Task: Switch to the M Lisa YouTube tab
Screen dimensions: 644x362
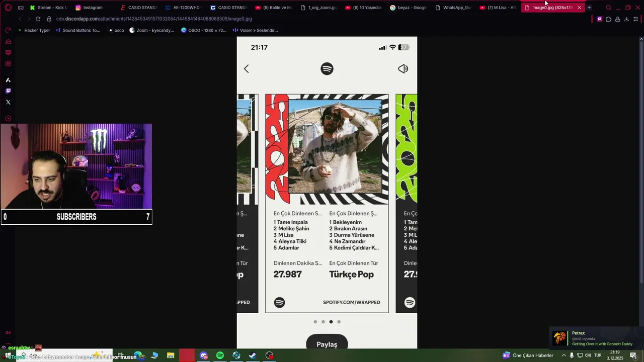Action: 498,8
